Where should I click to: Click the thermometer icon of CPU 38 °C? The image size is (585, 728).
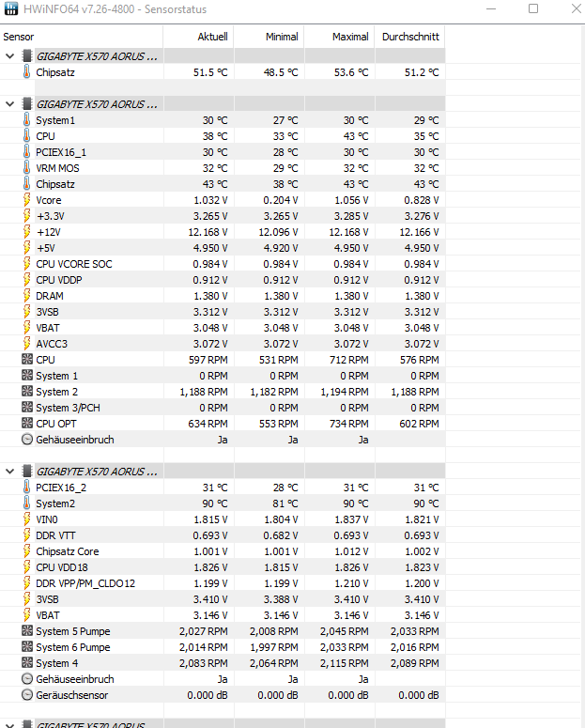coord(27,136)
